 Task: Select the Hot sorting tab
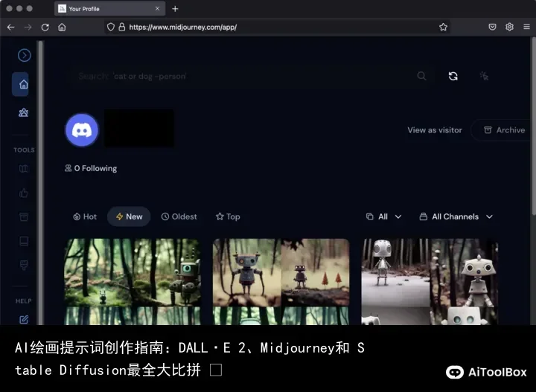coord(85,216)
